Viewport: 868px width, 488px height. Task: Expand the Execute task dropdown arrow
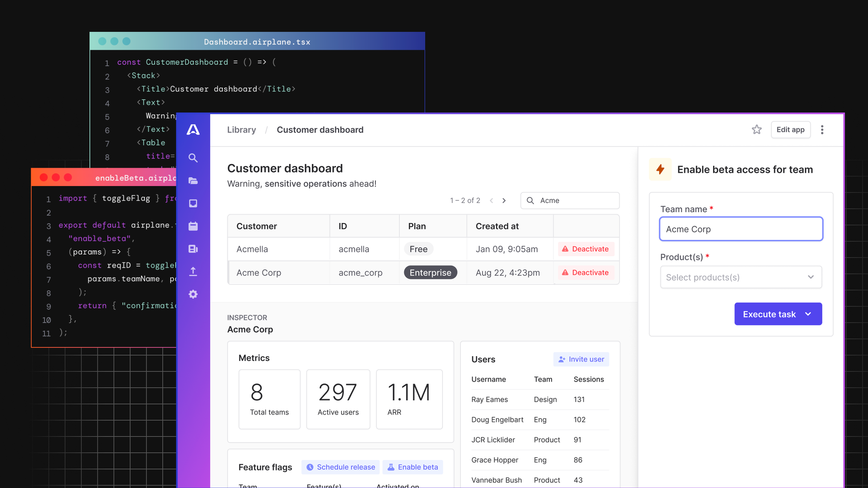pos(809,314)
